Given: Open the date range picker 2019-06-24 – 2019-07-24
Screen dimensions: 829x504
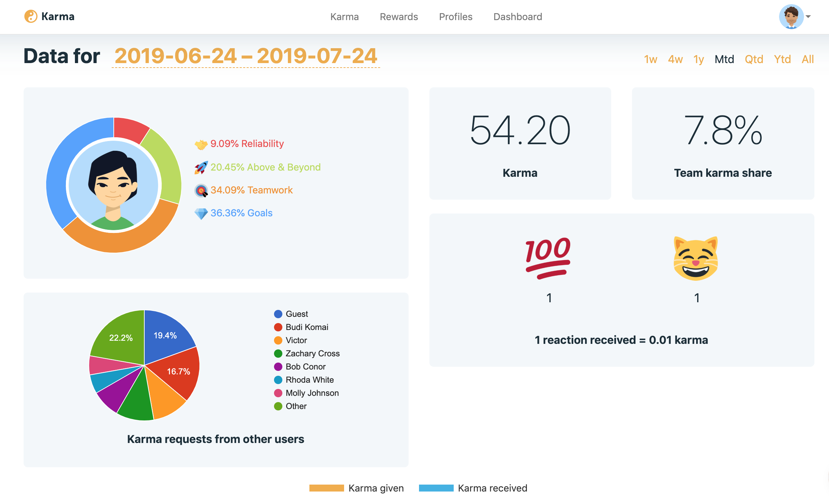Looking at the screenshot, I should (246, 56).
